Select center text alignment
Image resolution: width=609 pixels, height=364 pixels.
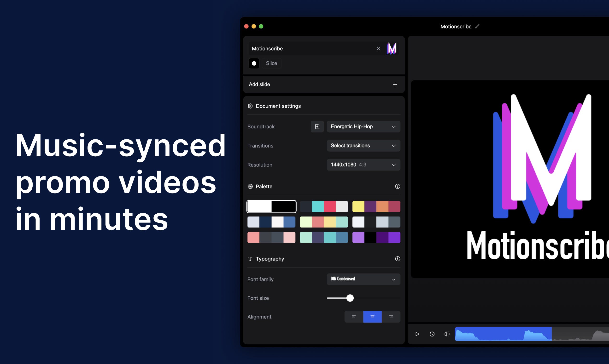372,317
